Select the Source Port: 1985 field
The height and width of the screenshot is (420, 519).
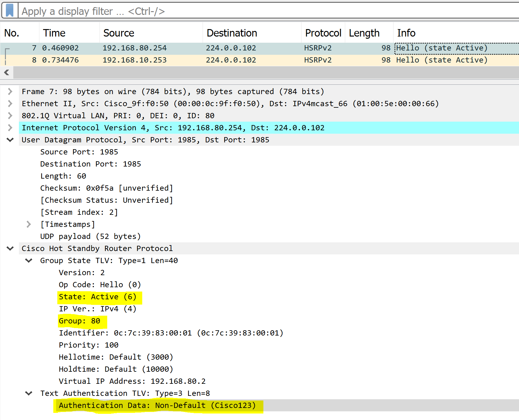point(79,152)
